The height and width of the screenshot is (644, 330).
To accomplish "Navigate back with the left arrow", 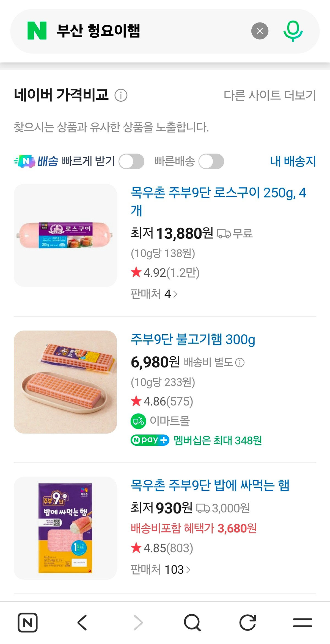I will tap(82, 622).
